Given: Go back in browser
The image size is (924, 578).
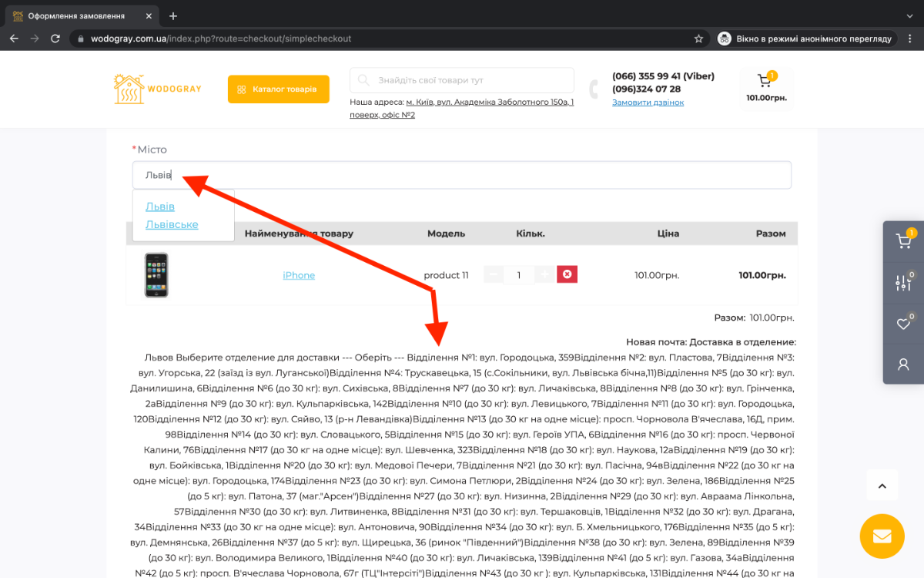Looking at the screenshot, I should pos(14,39).
